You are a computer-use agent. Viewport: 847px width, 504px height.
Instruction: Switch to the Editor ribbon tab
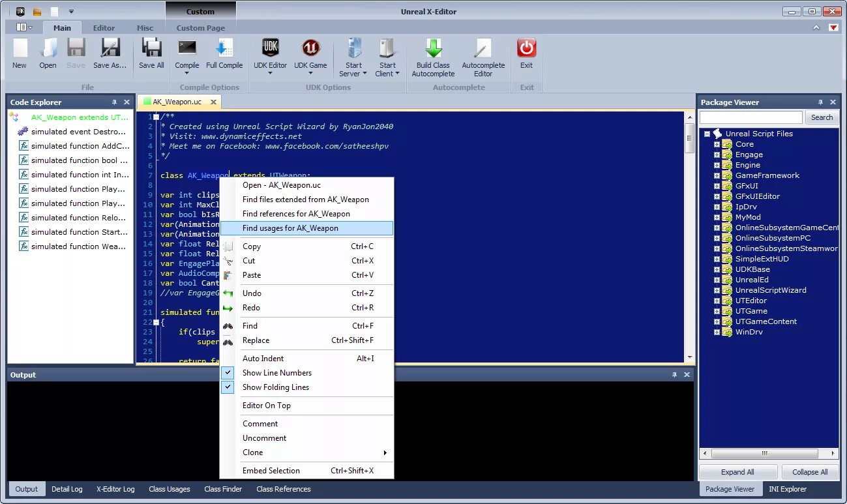click(104, 28)
